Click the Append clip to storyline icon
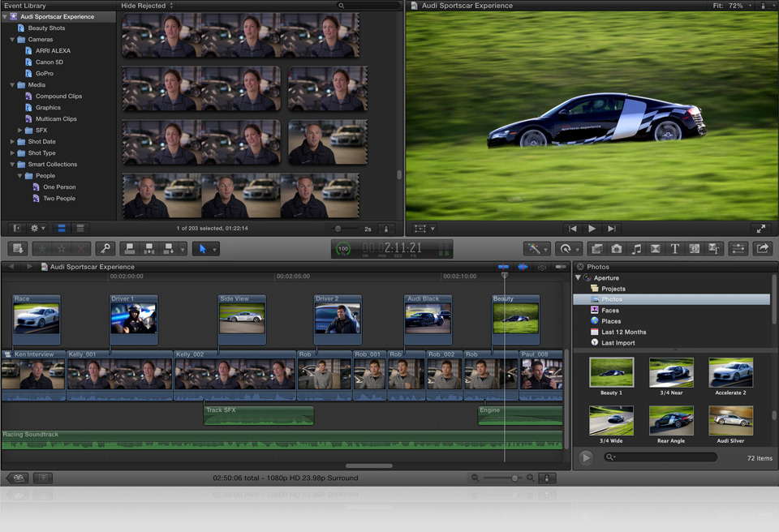779x532 pixels. (x=169, y=249)
